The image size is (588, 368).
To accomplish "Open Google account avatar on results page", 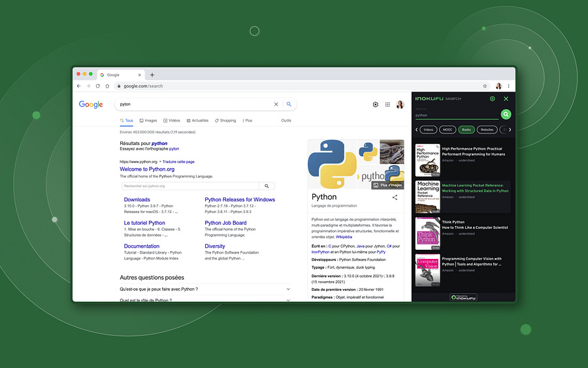I will [400, 105].
